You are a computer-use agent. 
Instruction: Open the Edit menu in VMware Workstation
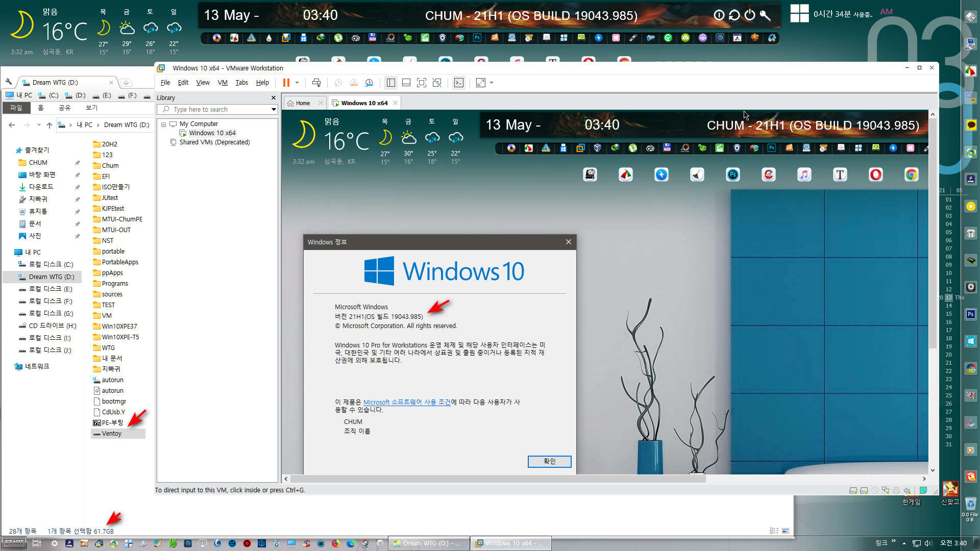pos(183,83)
